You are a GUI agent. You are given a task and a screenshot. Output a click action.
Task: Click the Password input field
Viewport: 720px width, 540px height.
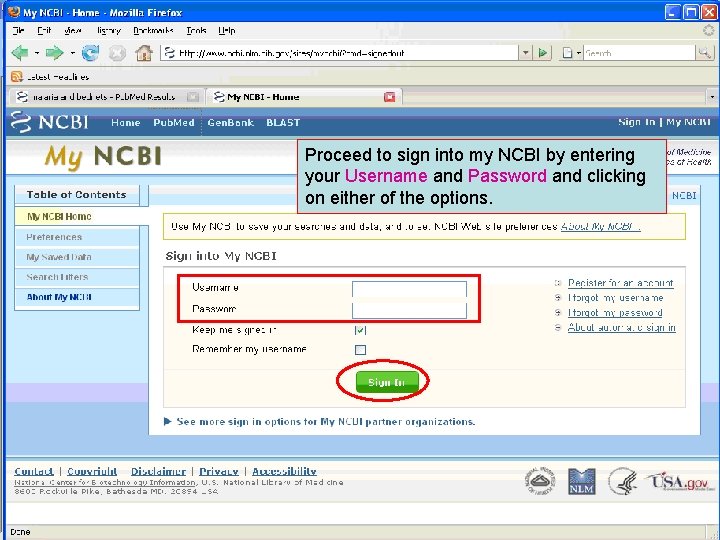click(409, 310)
